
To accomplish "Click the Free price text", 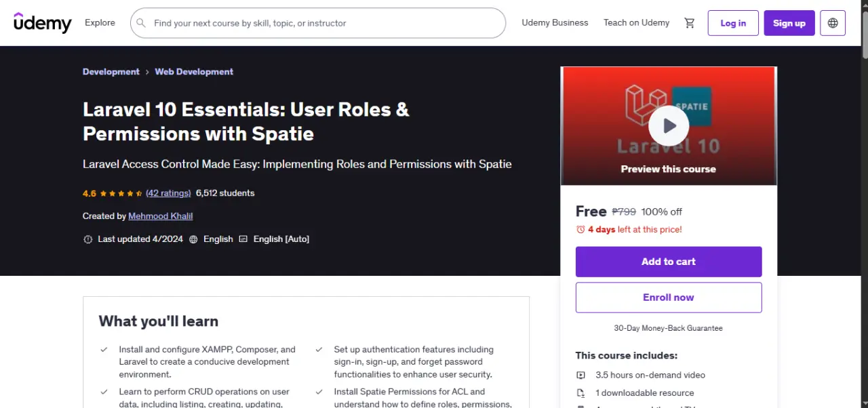I will (x=591, y=211).
